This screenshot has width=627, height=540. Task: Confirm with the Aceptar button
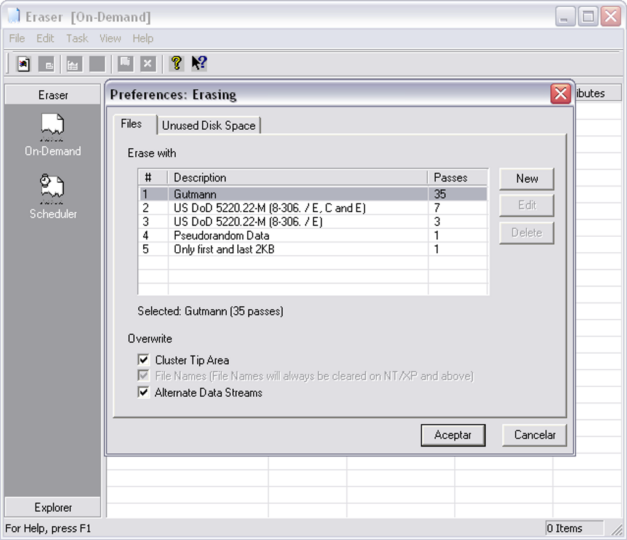(453, 435)
